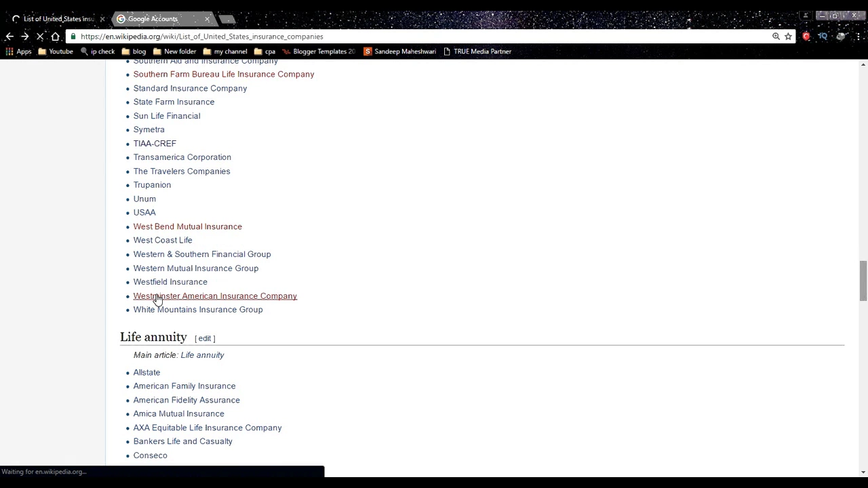868x488 pixels.
Task: Go back to the previous page
Action: [x=9, y=37]
